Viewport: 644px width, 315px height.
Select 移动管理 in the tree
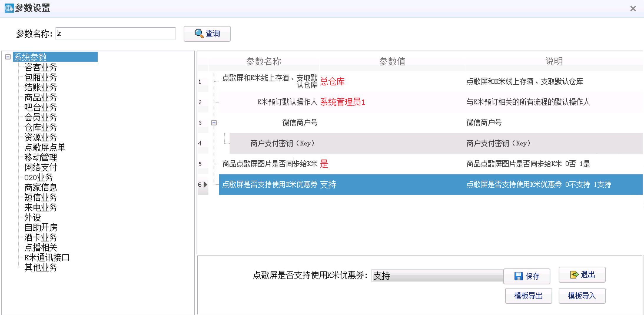pos(41,157)
